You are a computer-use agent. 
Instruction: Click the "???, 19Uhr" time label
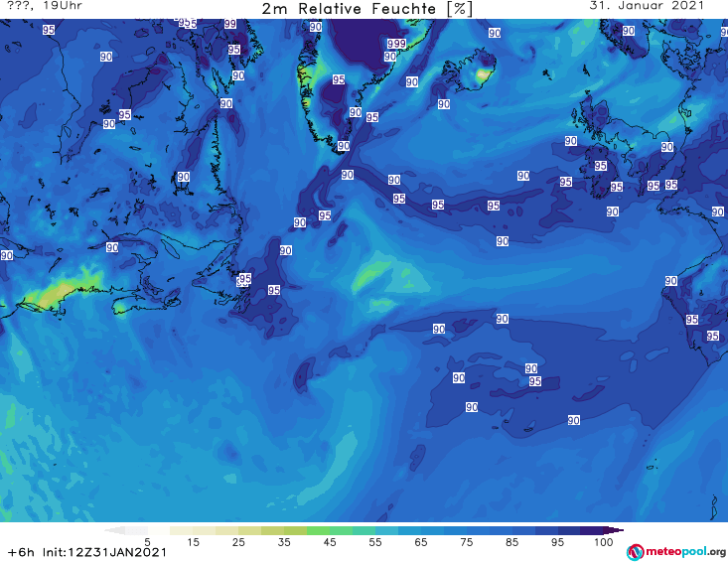pos(45,6)
